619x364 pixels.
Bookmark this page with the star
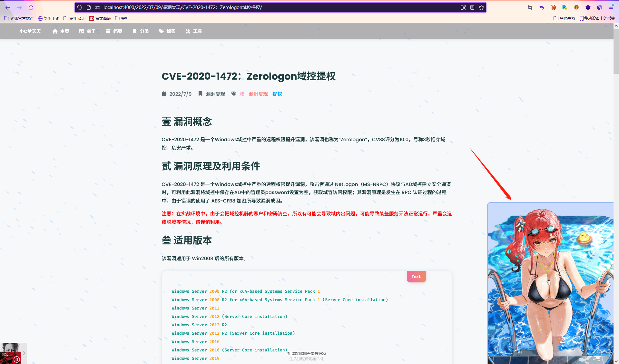481,7
